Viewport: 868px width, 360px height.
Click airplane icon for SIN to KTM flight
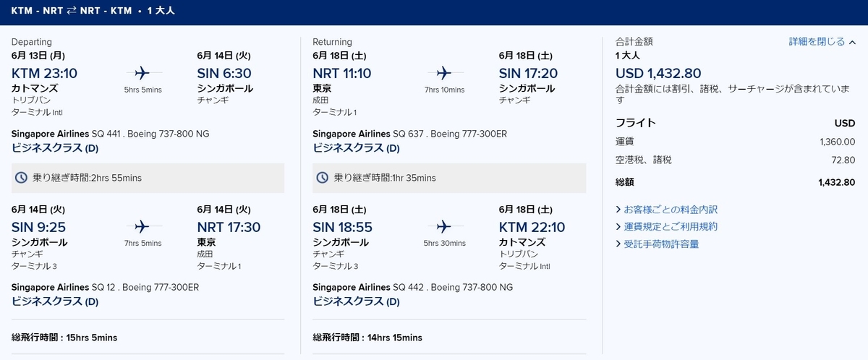(444, 226)
